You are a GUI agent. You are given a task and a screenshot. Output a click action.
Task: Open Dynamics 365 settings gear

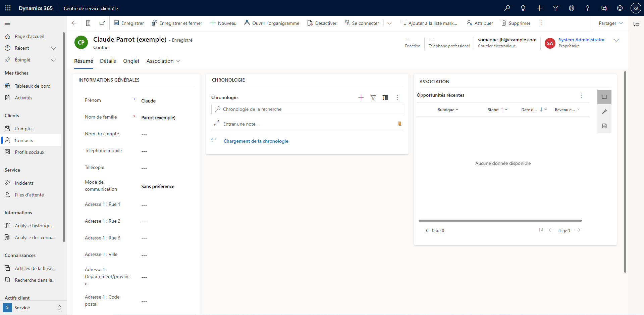[572, 8]
